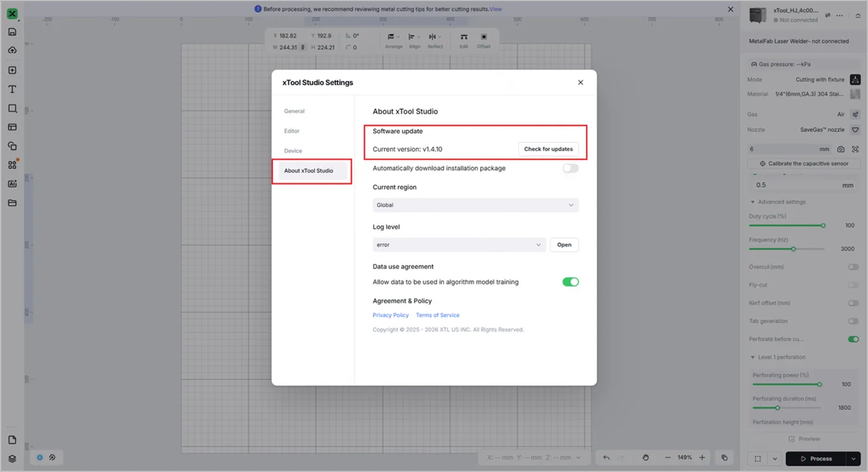This screenshot has height=472, width=868.
Task: Toggle automatically download installation package switch
Action: pyautogui.click(x=570, y=168)
